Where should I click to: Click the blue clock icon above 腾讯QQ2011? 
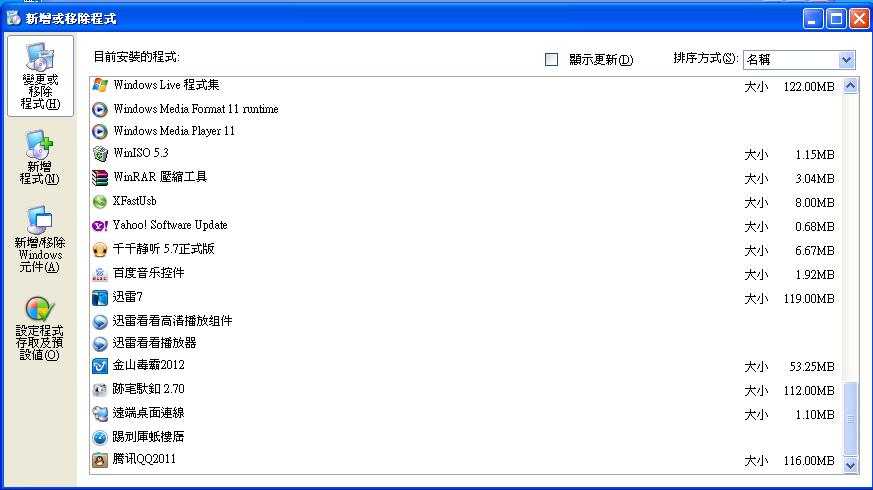[100, 438]
